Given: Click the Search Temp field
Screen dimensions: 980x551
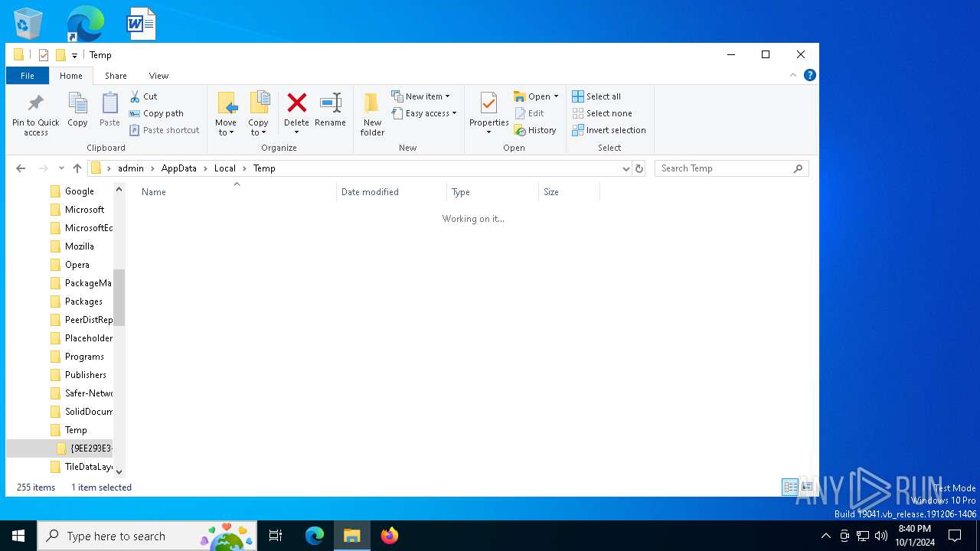Looking at the screenshot, I should (x=731, y=168).
